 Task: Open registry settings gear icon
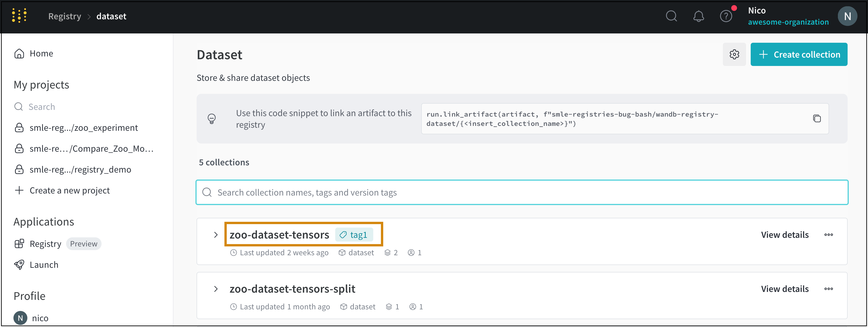pos(734,54)
